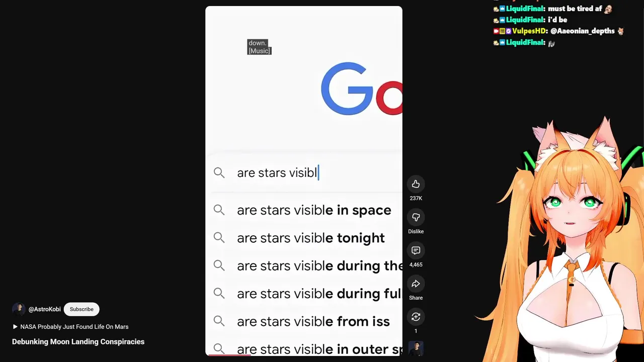The image size is (644, 362).
Task: Click the Share arrow icon
Action: coord(416,284)
